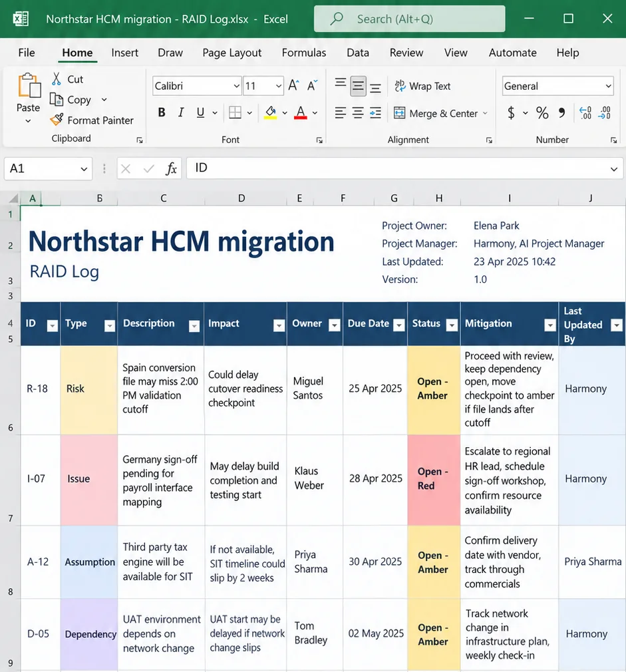
Task: Switch to the Data tab
Action: point(358,53)
